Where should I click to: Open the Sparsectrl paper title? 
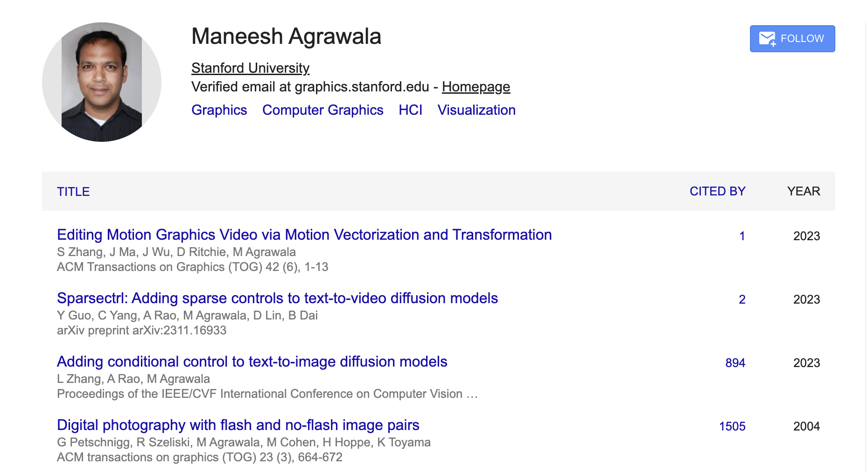(x=277, y=298)
